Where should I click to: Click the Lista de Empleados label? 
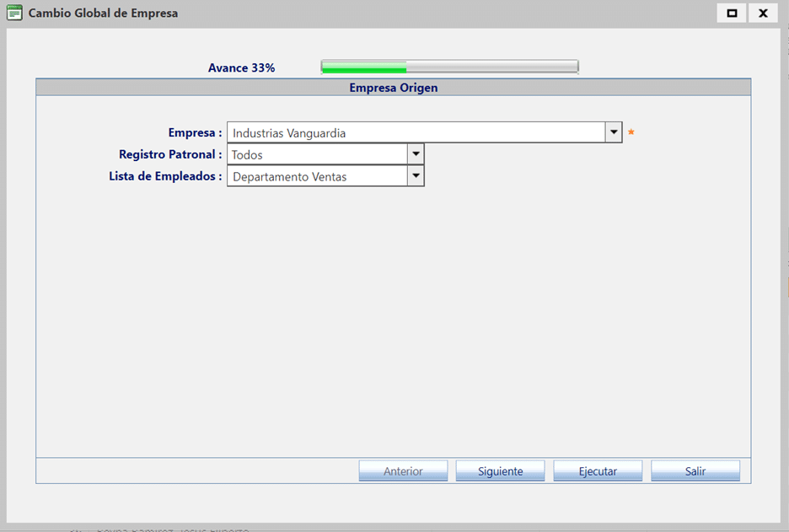tap(165, 176)
